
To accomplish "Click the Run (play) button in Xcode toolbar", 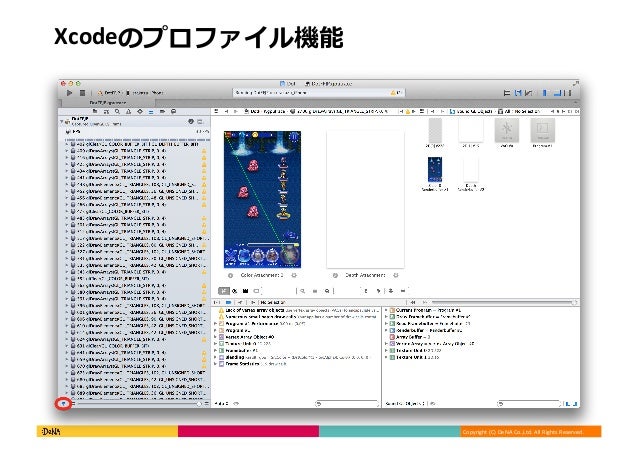I will pyautogui.click(x=70, y=93).
